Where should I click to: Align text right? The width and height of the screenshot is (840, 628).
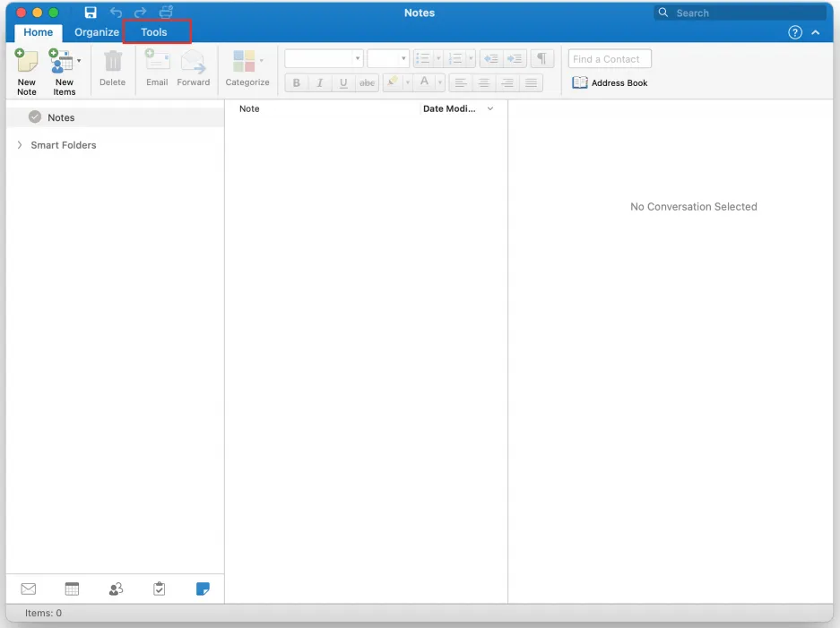point(507,83)
